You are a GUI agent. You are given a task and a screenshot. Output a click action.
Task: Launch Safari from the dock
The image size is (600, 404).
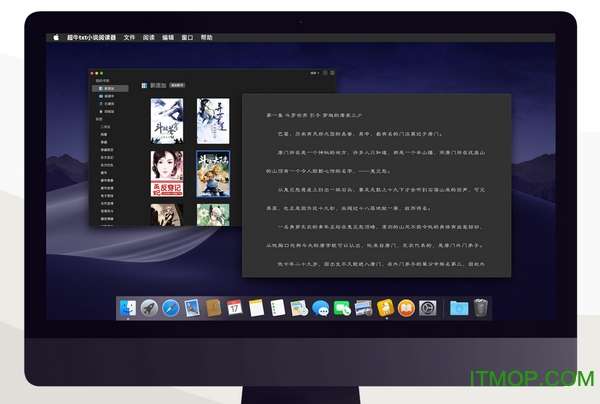pyautogui.click(x=170, y=309)
